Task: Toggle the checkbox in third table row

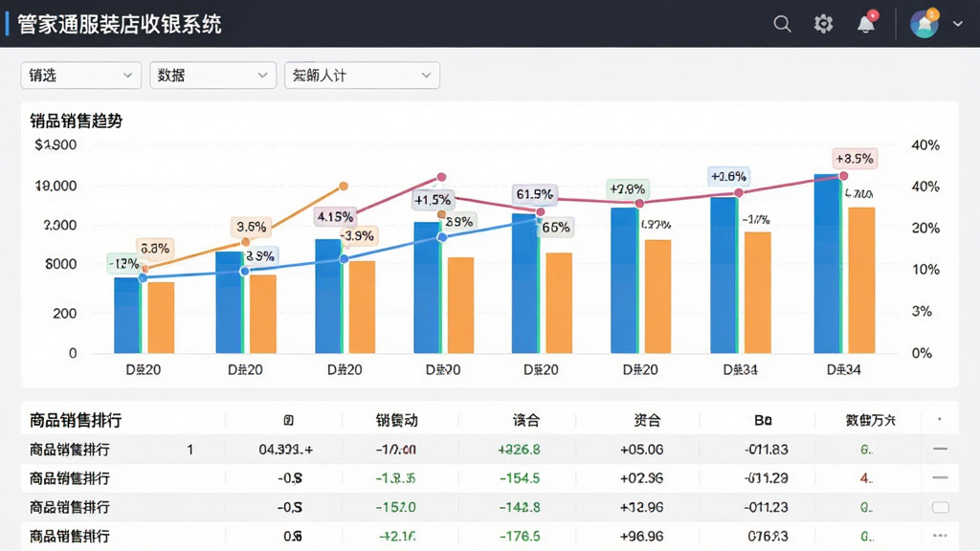Action: coord(941,507)
